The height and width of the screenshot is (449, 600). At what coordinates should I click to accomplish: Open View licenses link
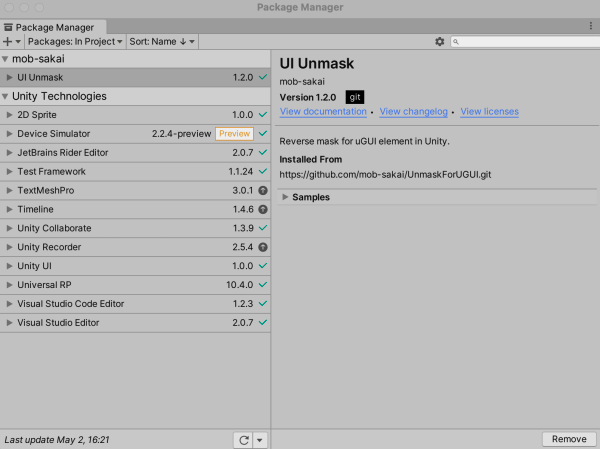[x=489, y=111]
